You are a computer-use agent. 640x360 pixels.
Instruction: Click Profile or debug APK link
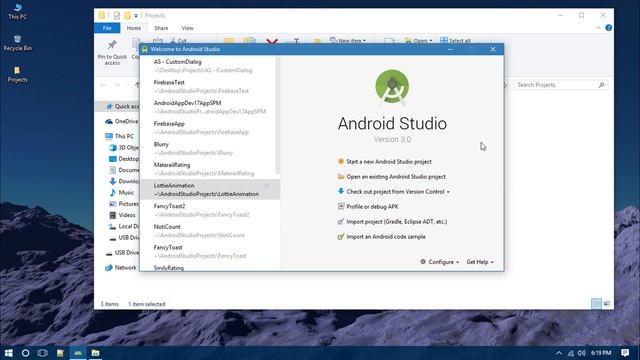coord(372,207)
